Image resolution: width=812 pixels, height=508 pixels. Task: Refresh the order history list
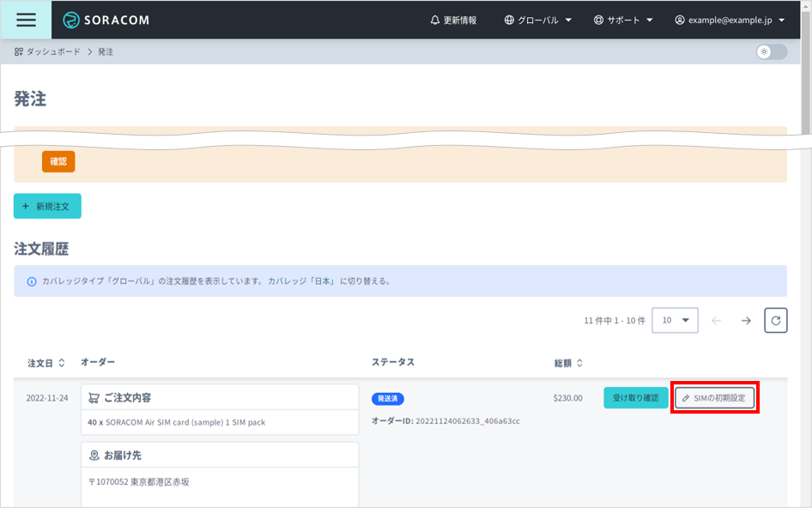coord(776,321)
